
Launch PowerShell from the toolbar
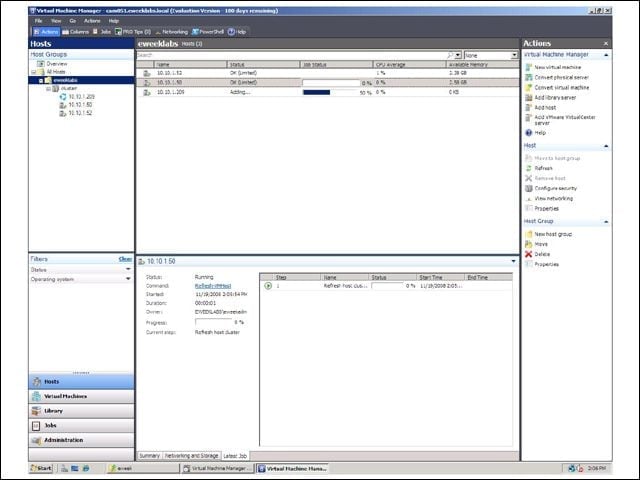point(208,32)
